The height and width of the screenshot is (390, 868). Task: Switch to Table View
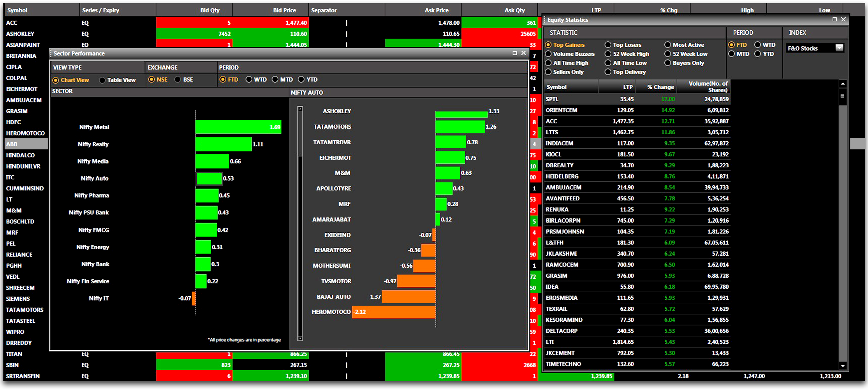(117, 80)
